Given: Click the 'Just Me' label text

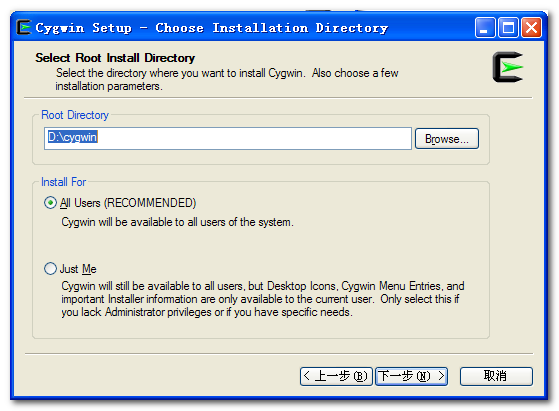Looking at the screenshot, I should [x=78, y=269].
